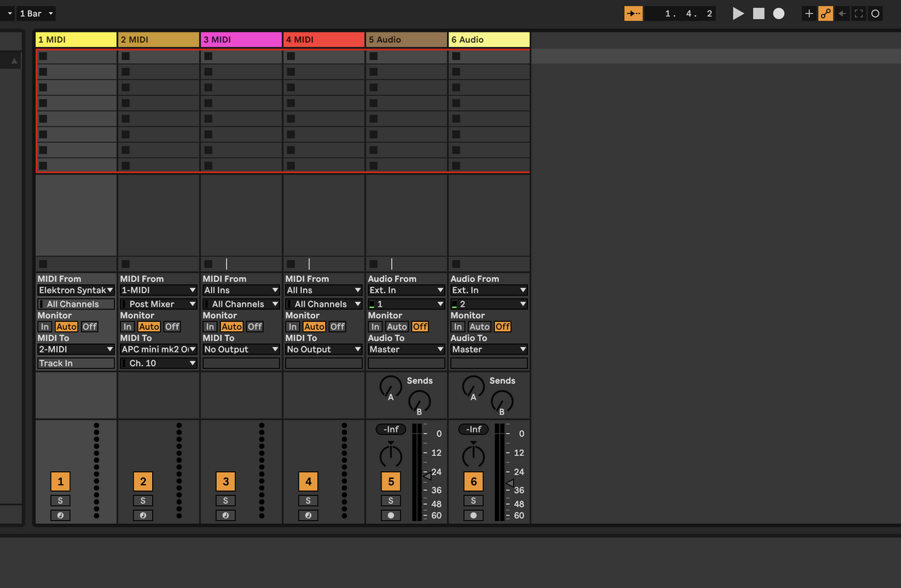Toggle the track 5 activator button
This screenshot has height=588, width=901.
[391, 481]
